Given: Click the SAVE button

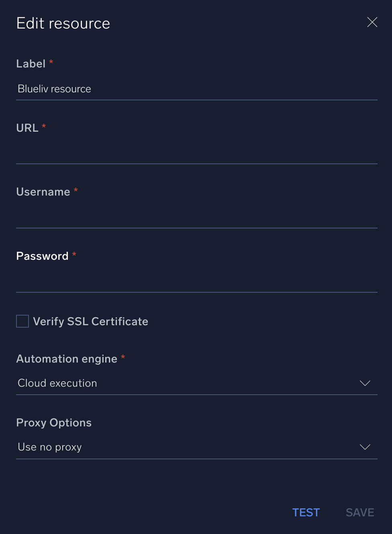Looking at the screenshot, I should pyautogui.click(x=359, y=512).
